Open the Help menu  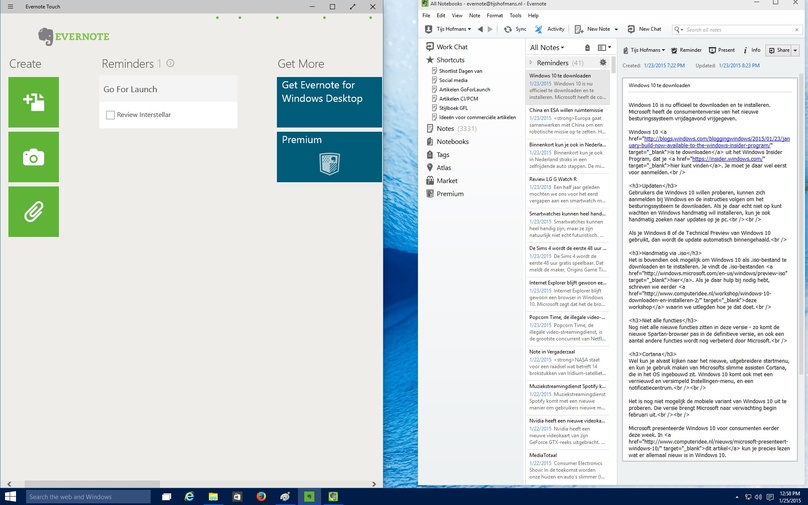[x=533, y=16]
